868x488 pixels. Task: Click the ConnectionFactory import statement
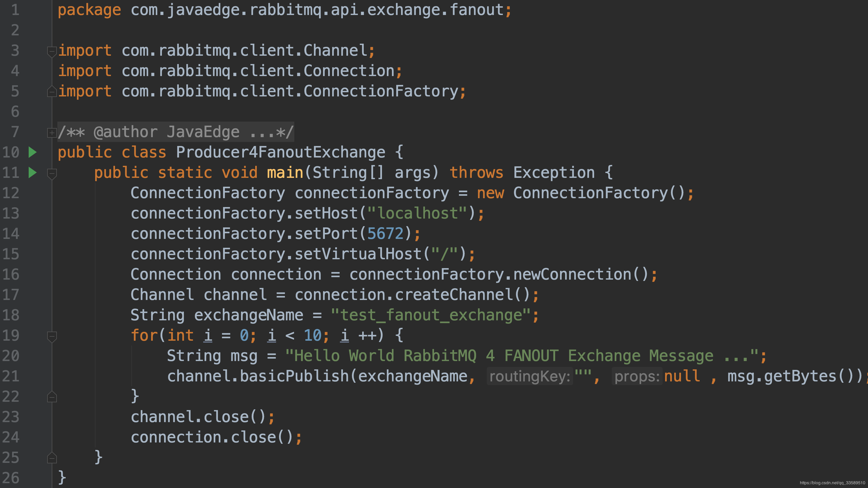pyautogui.click(x=261, y=91)
